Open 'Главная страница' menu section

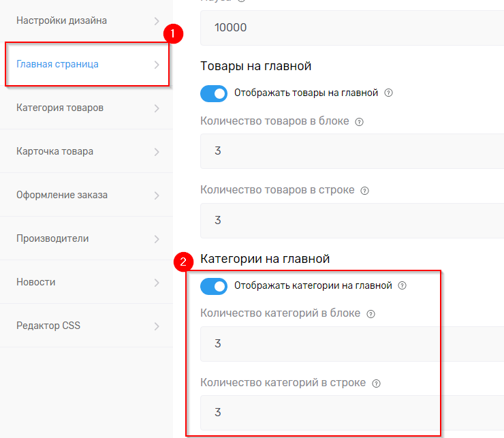tap(58, 64)
